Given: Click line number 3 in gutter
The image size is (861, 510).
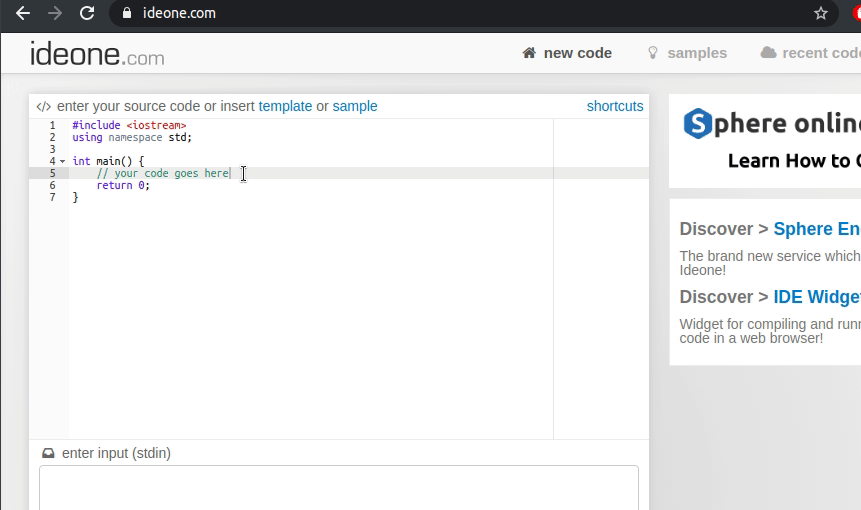Looking at the screenshot, I should [53, 149].
